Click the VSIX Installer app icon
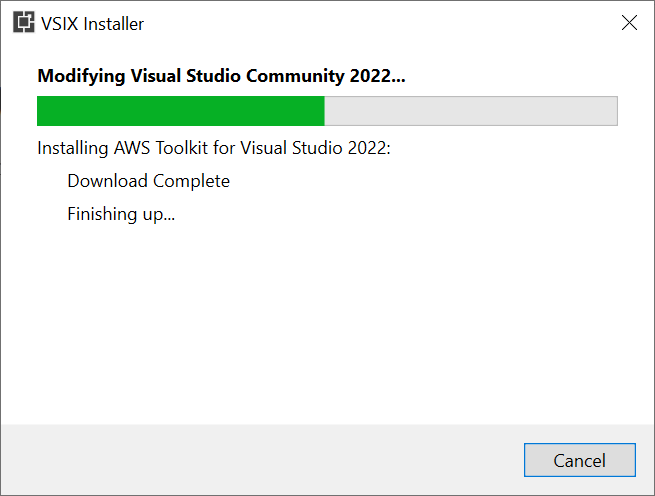The image size is (655, 496). (23, 23)
